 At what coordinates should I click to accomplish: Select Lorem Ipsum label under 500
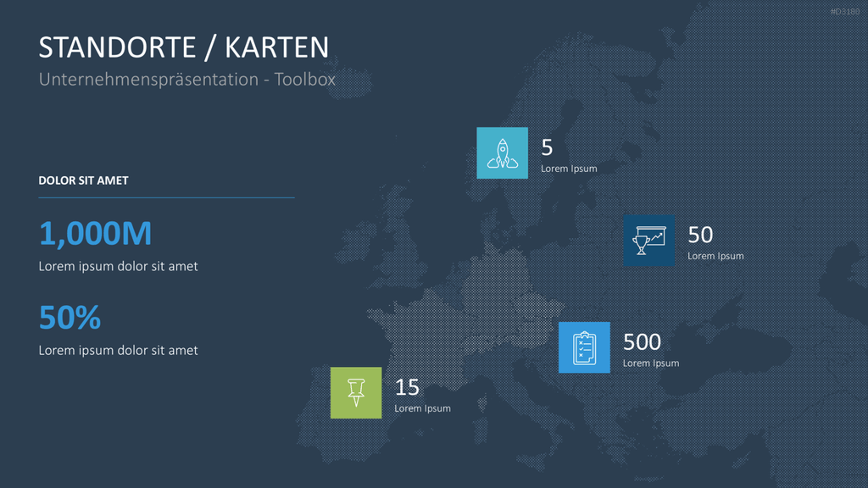pyautogui.click(x=651, y=363)
